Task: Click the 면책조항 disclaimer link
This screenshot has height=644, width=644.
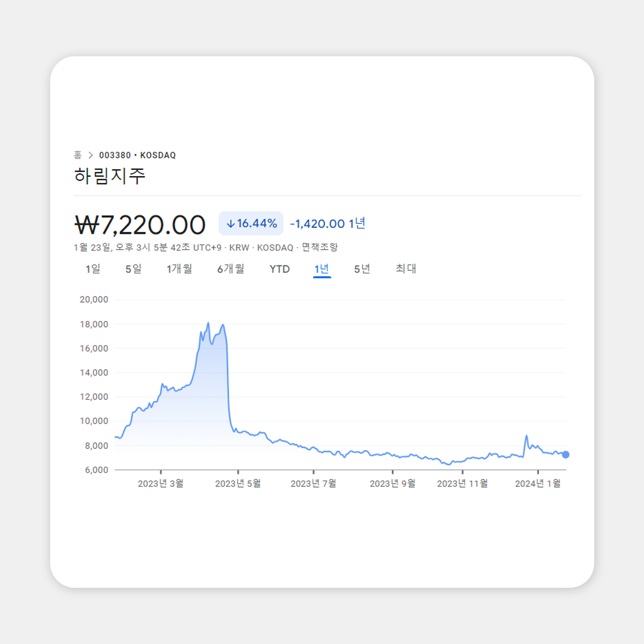Action: tap(320, 247)
